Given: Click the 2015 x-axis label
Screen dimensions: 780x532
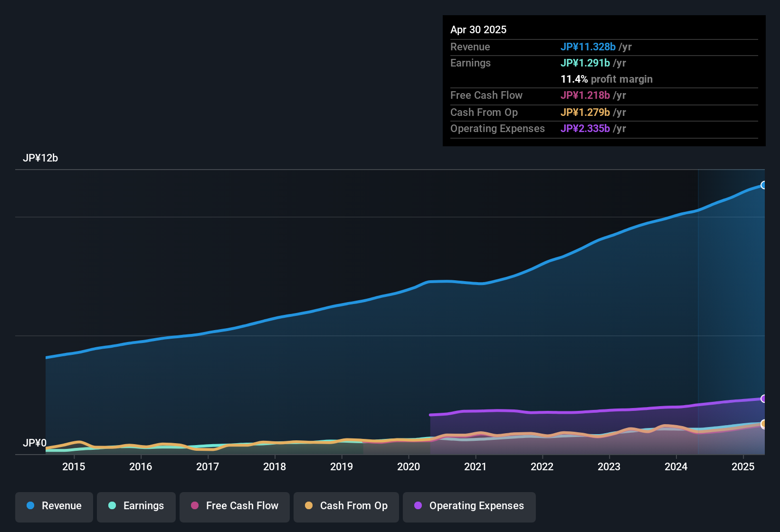Looking at the screenshot, I should coord(74,467).
